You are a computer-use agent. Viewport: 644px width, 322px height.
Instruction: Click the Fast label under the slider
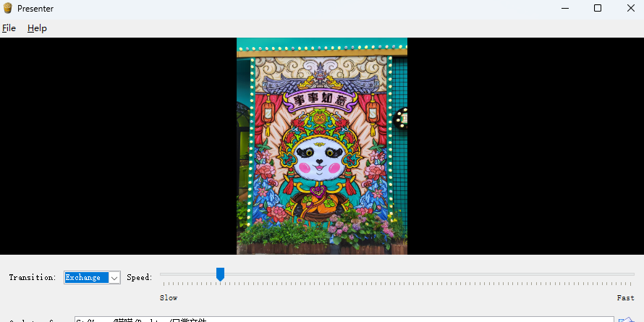[x=625, y=297]
